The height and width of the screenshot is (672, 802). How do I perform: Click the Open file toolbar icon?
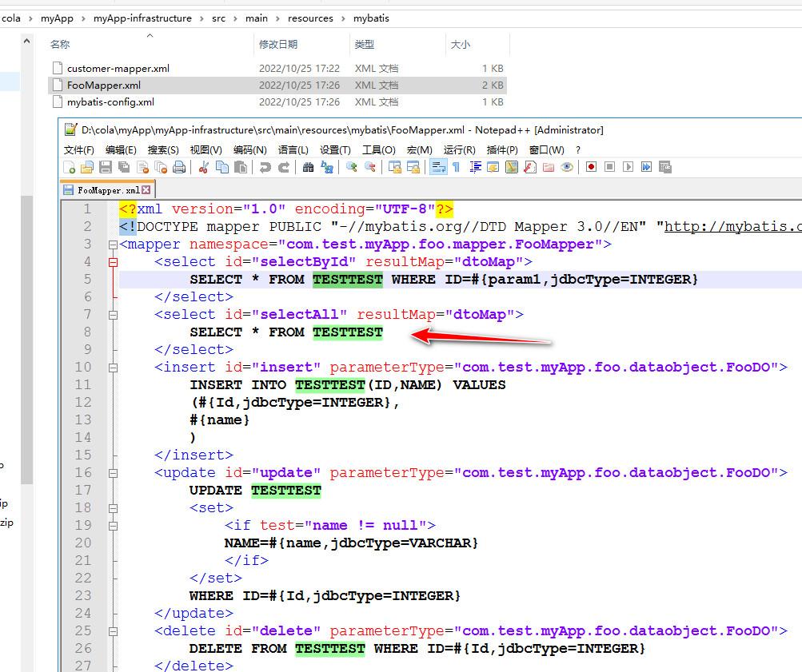(x=87, y=167)
